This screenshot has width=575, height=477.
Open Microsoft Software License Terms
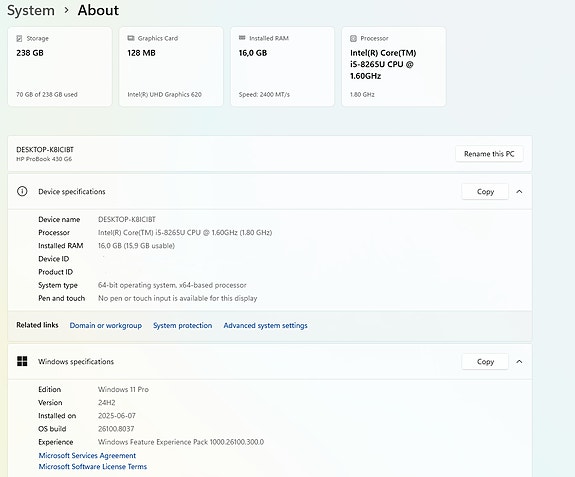coord(93,466)
